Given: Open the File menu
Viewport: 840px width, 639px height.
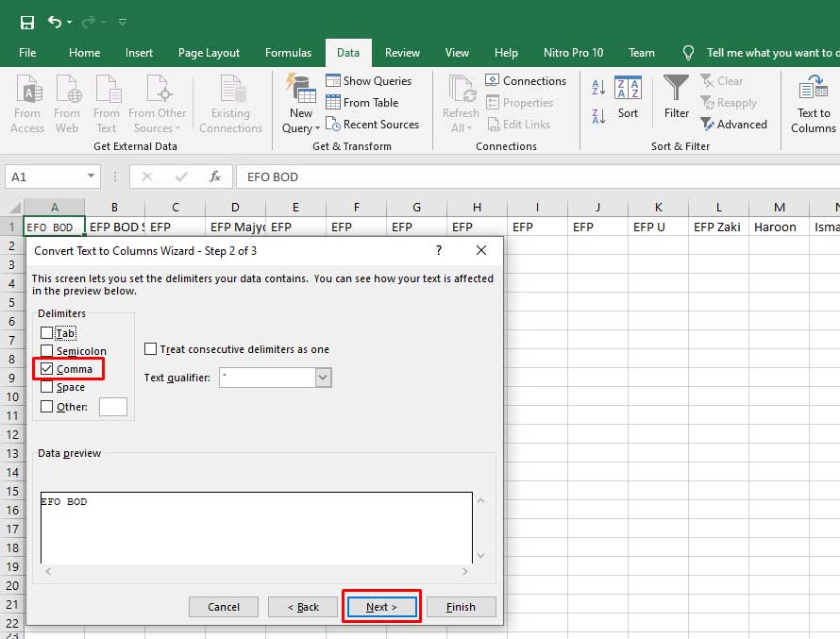Looking at the screenshot, I should [27, 53].
